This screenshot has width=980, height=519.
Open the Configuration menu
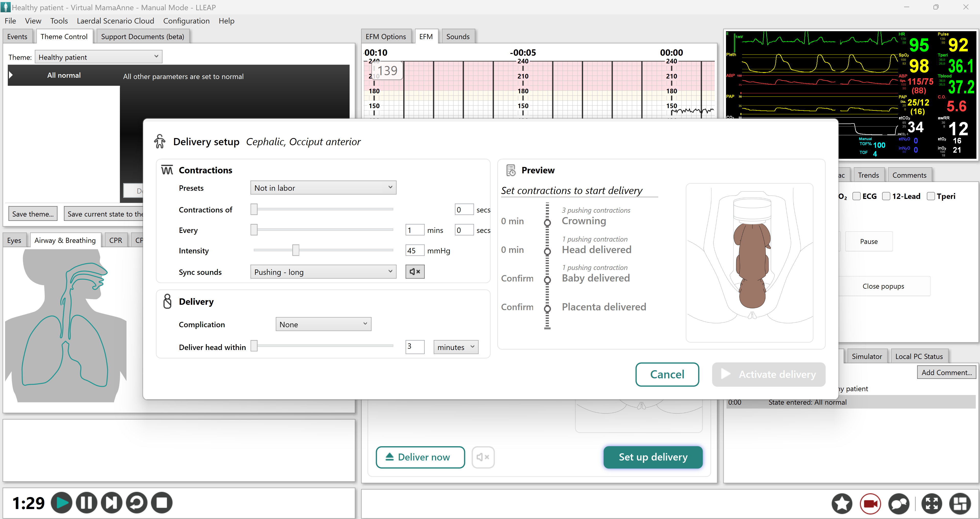pyautogui.click(x=186, y=21)
